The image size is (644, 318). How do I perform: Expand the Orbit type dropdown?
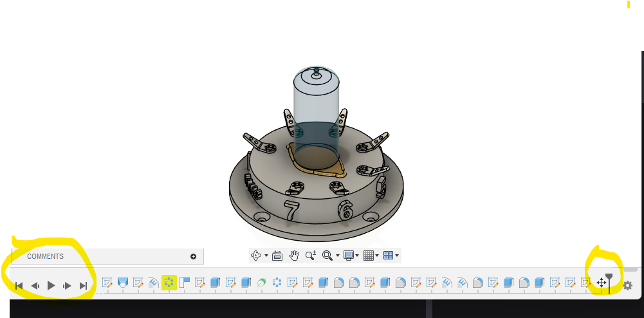click(x=266, y=256)
